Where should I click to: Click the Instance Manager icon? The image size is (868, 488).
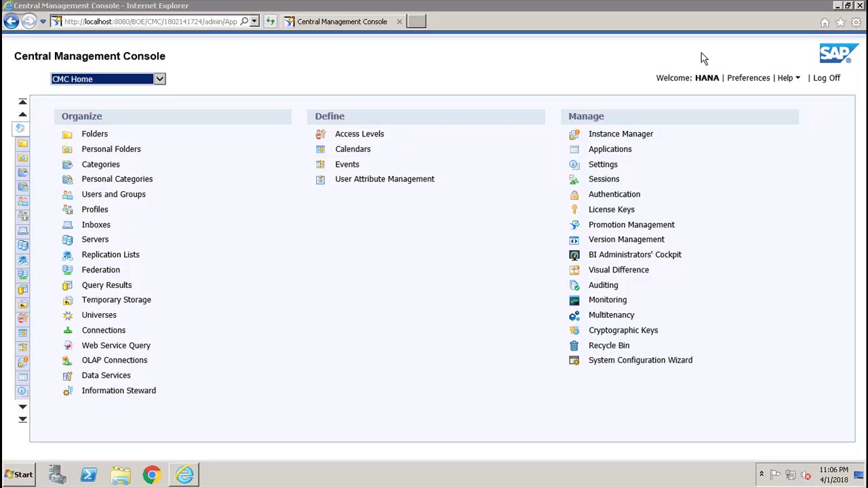pyautogui.click(x=574, y=134)
